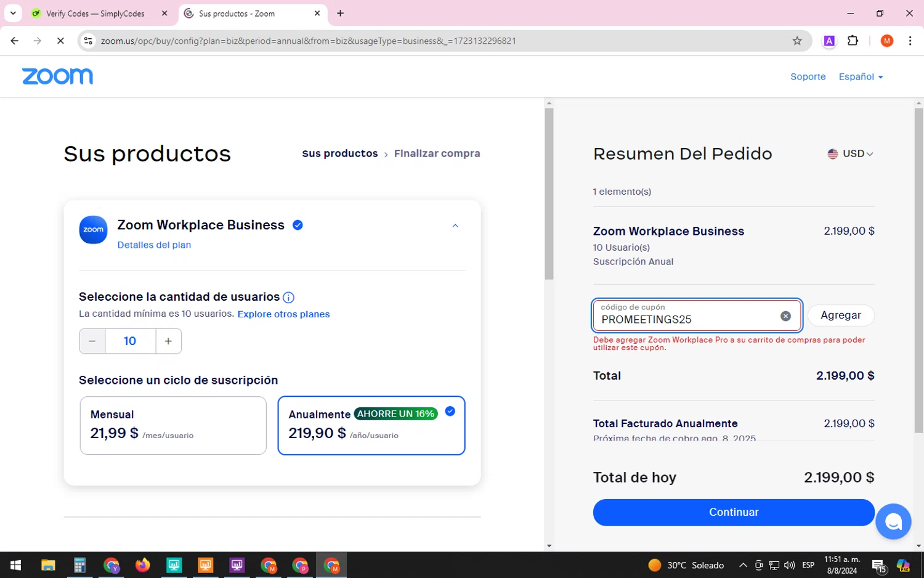Image resolution: width=924 pixels, height=578 pixels.
Task: Click the Agregar coupon button
Action: pyautogui.click(x=841, y=315)
